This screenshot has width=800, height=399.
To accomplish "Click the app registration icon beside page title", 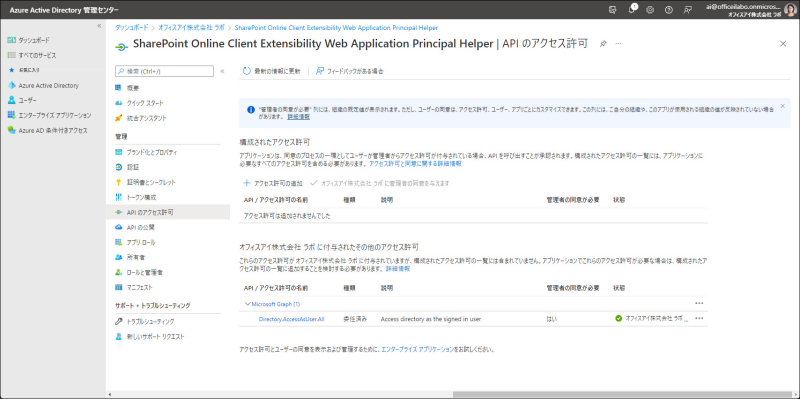I will coord(121,46).
